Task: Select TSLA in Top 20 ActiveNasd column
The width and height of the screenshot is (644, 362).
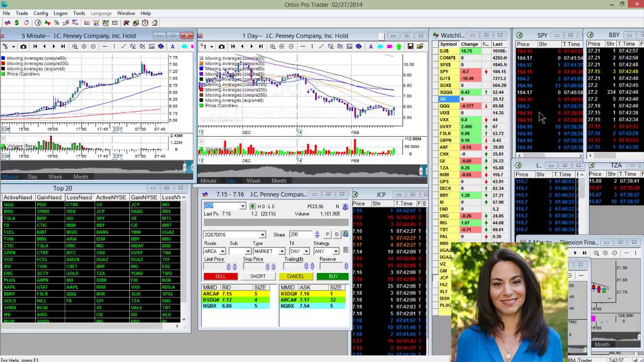Action: tap(9, 218)
